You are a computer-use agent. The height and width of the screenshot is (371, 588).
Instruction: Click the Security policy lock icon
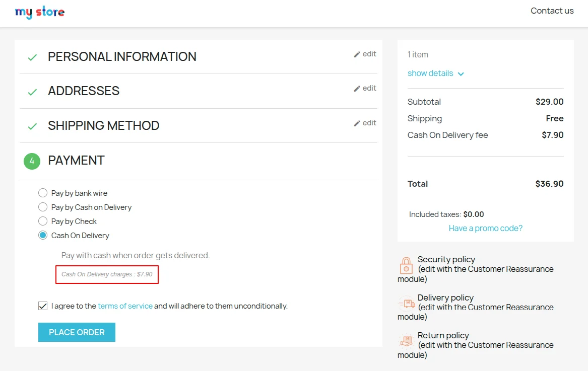point(406,266)
